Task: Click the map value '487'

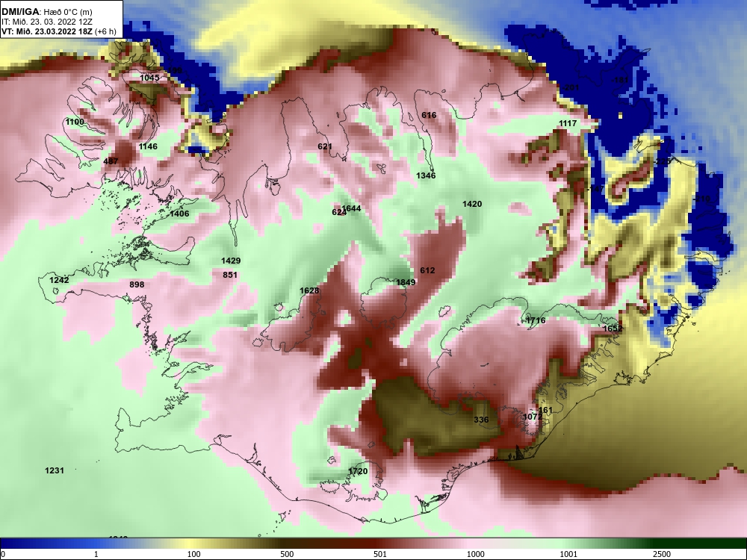Action: click(111, 161)
